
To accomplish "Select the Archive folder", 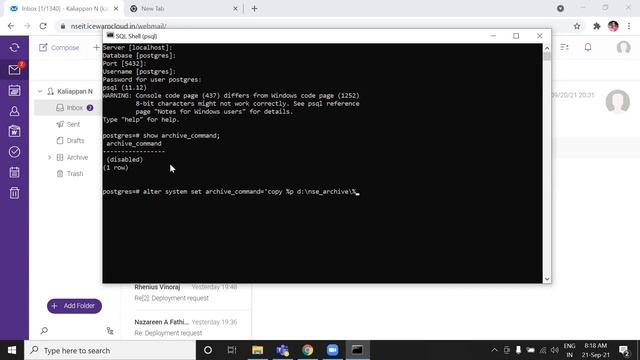I will (77, 157).
